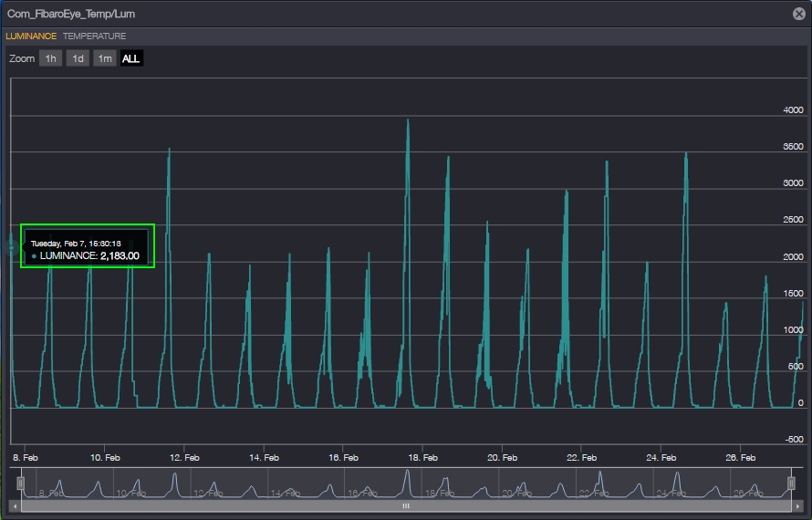Click the tallest luminance peak near 18 Feb
Viewport: 812px width, 520px height.
[x=407, y=122]
